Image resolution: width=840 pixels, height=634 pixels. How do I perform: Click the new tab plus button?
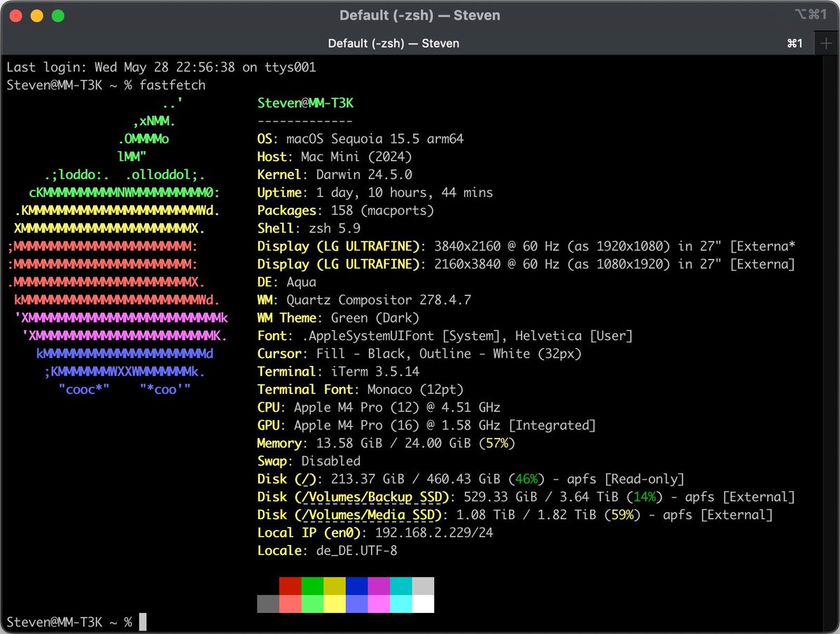826,43
